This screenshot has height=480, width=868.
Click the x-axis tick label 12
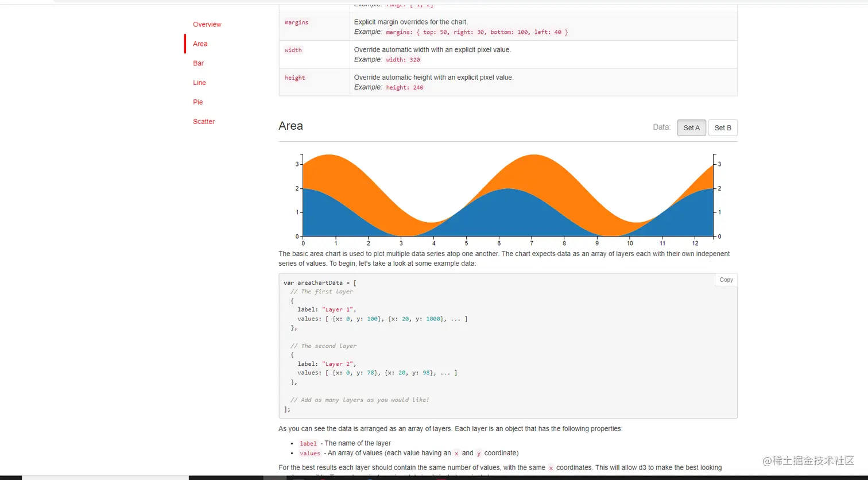click(x=695, y=243)
